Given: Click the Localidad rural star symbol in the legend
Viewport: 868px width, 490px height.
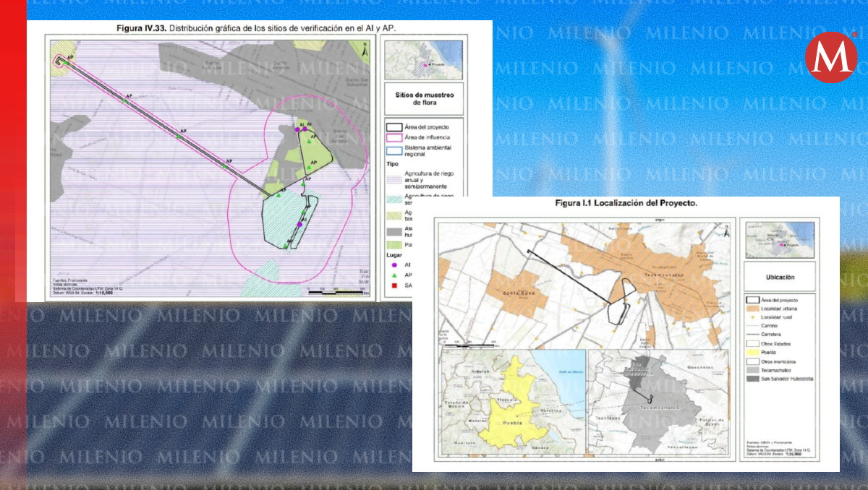Looking at the screenshot, I should [752, 317].
